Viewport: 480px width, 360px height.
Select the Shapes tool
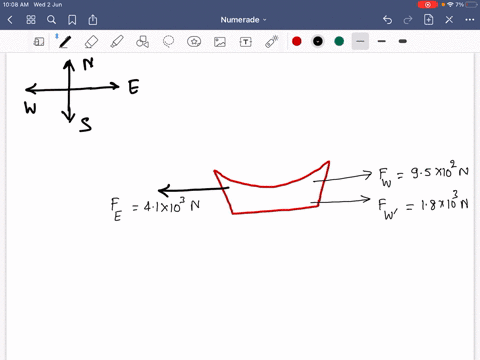coord(142,42)
